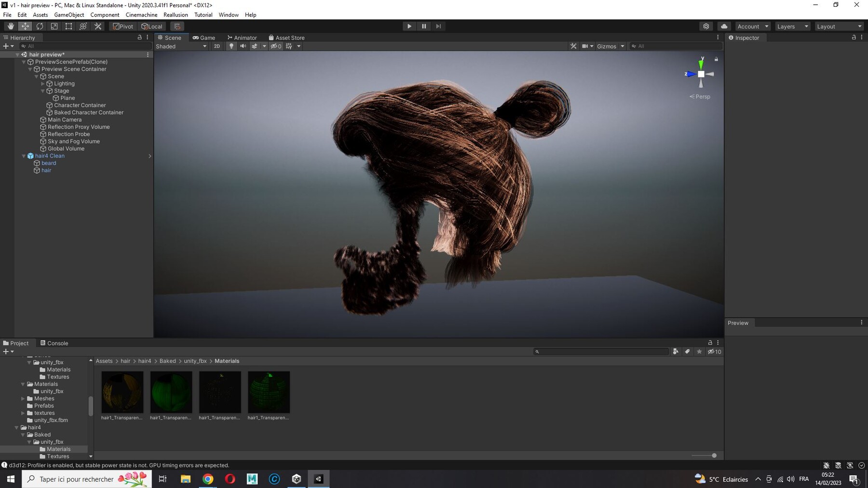Select the Rect tool
The width and height of the screenshot is (868, 488).
click(68, 26)
